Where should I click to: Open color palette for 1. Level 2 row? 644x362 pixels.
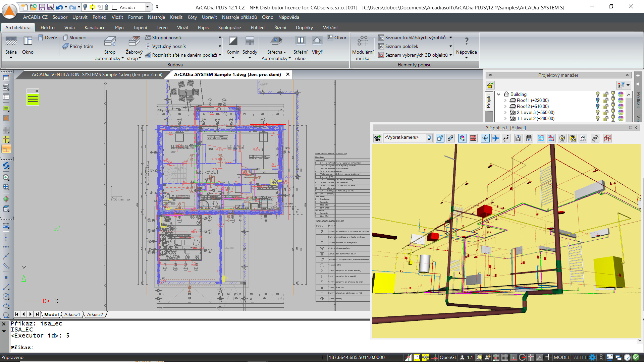tap(621, 118)
